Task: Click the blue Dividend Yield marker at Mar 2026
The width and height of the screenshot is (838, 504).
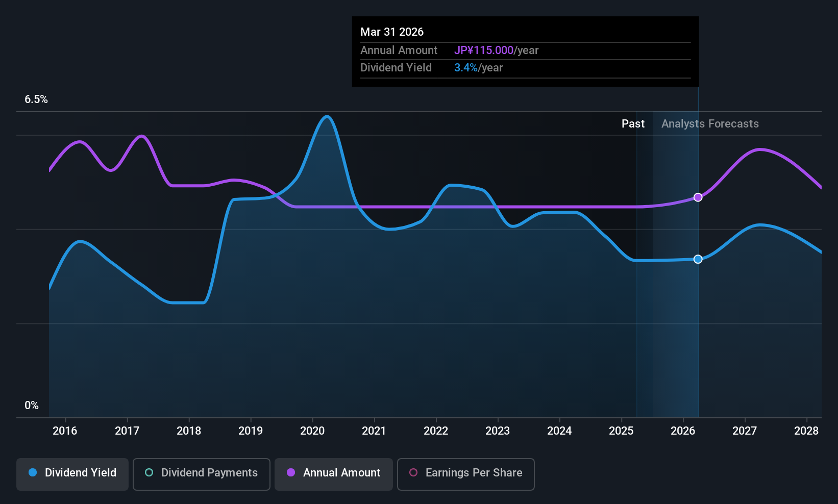Action: coord(698,259)
